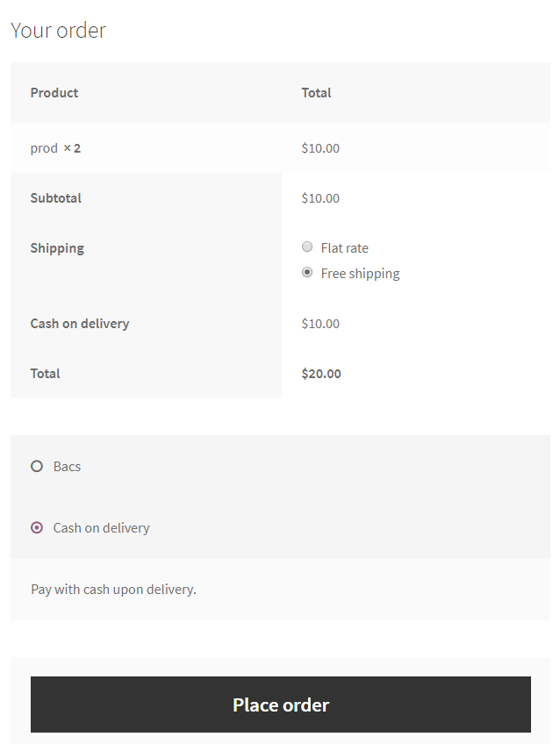Select the Bacs payment radio button

click(37, 466)
